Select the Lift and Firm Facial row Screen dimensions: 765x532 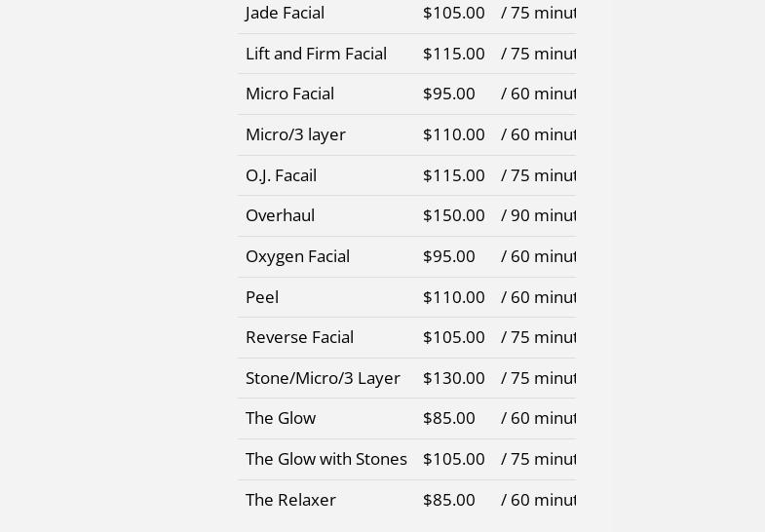pos(316,54)
